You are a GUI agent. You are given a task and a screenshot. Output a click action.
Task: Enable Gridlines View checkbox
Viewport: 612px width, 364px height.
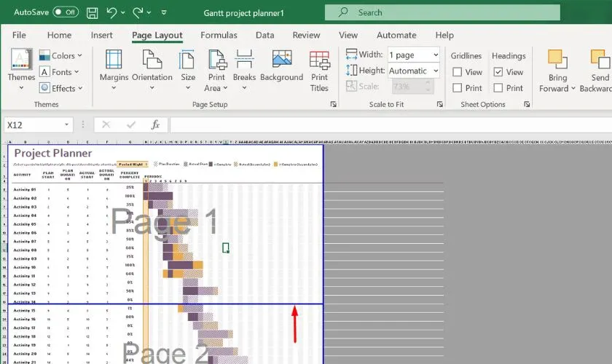point(457,72)
